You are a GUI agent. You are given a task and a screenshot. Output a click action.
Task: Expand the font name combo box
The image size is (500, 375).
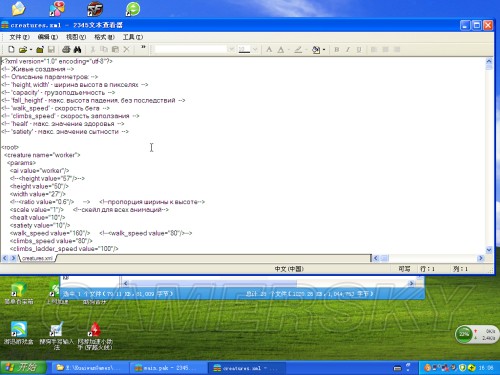pyautogui.click(x=231, y=50)
